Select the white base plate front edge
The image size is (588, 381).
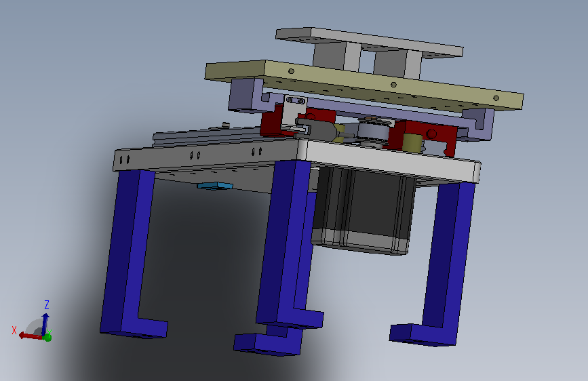point(390,161)
